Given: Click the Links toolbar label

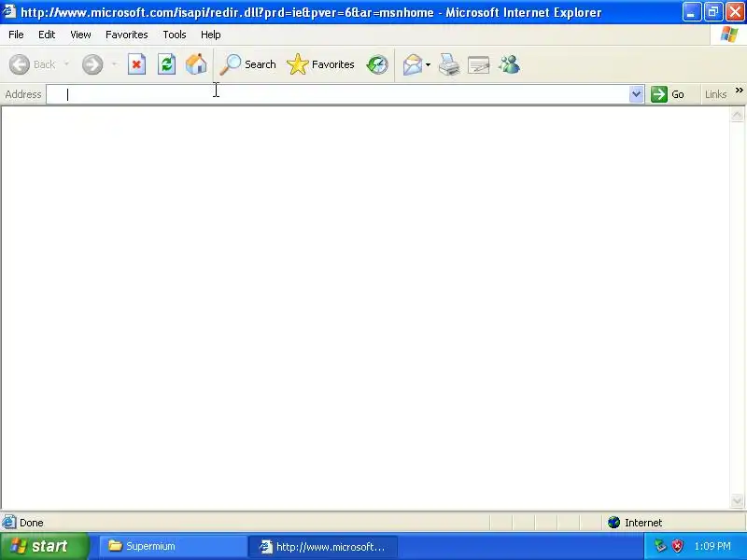Looking at the screenshot, I should click(x=715, y=94).
